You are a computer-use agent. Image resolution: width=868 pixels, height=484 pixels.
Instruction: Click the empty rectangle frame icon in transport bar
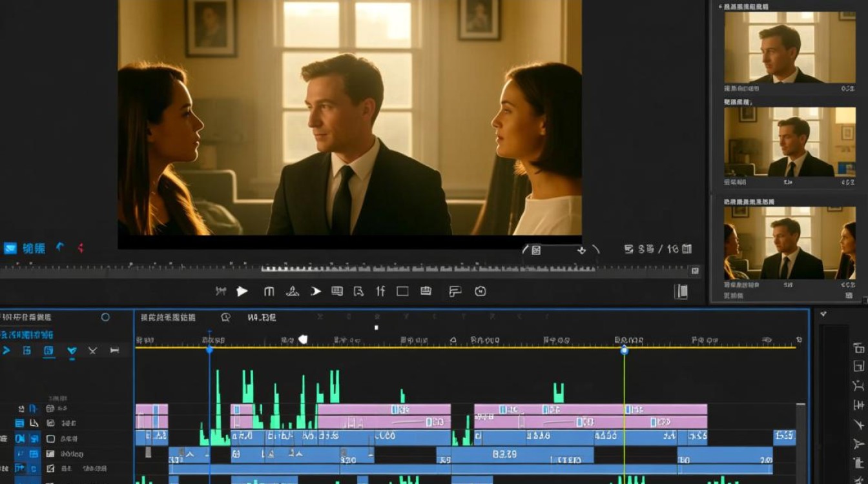coord(402,292)
